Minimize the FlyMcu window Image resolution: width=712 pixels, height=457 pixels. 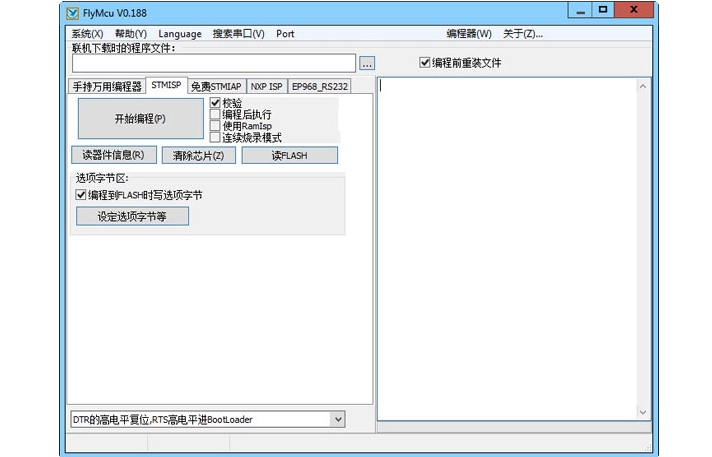point(580,10)
